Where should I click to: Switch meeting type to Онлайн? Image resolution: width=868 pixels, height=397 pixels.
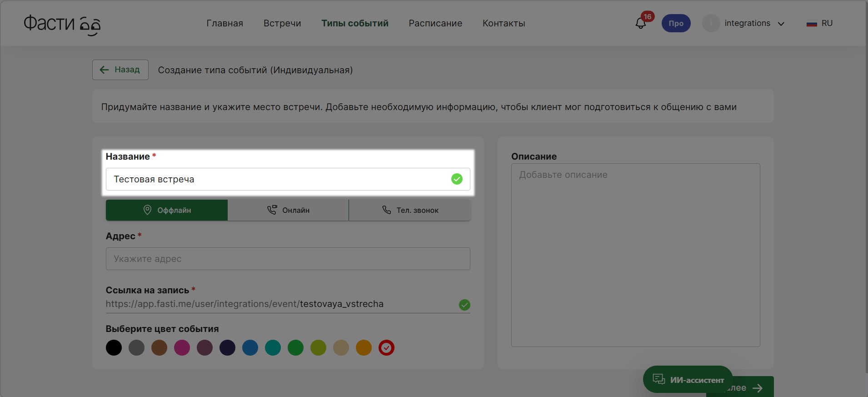(288, 210)
